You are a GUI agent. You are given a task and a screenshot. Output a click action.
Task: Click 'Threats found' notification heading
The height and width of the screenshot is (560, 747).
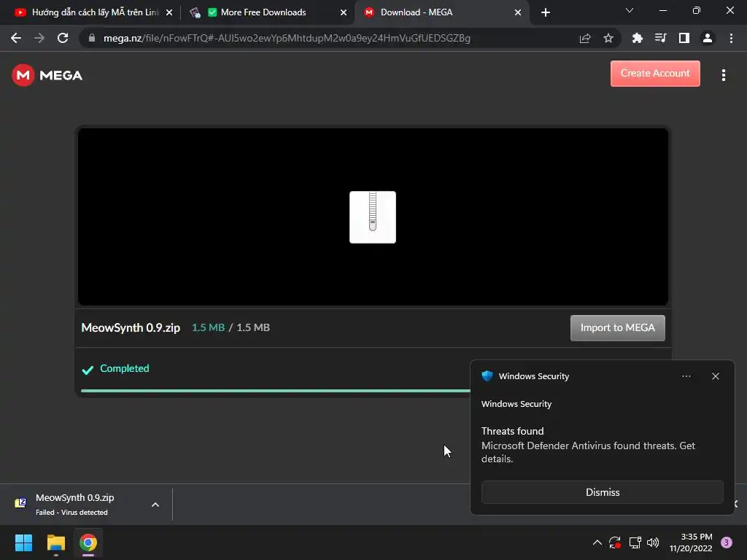tap(512, 431)
